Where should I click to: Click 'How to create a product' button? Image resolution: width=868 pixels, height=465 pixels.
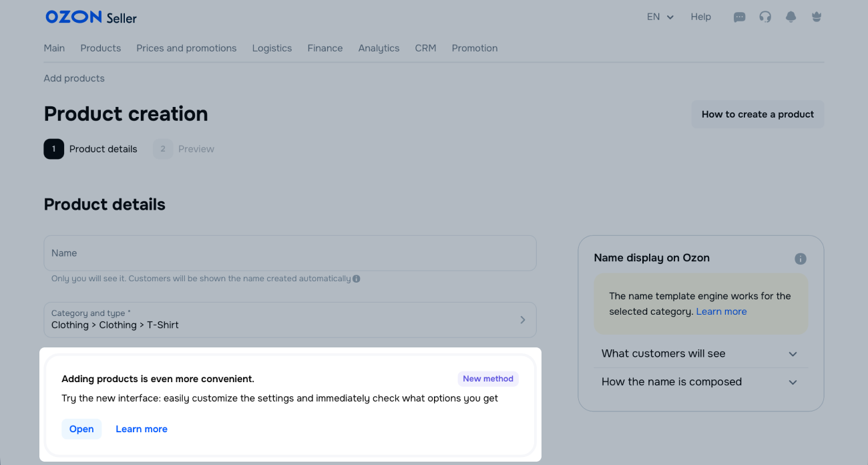[757, 114]
